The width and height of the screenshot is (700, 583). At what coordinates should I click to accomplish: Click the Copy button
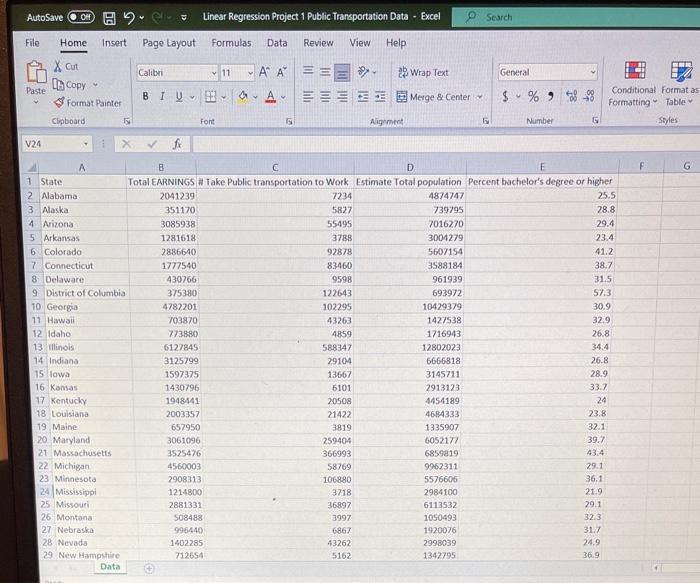coord(70,84)
